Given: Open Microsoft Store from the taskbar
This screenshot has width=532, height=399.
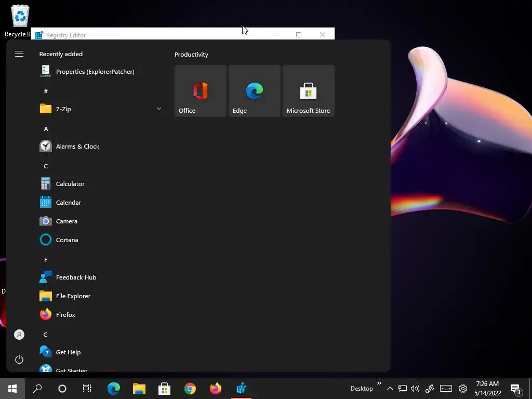Looking at the screenshot, I should click(165, 389).
